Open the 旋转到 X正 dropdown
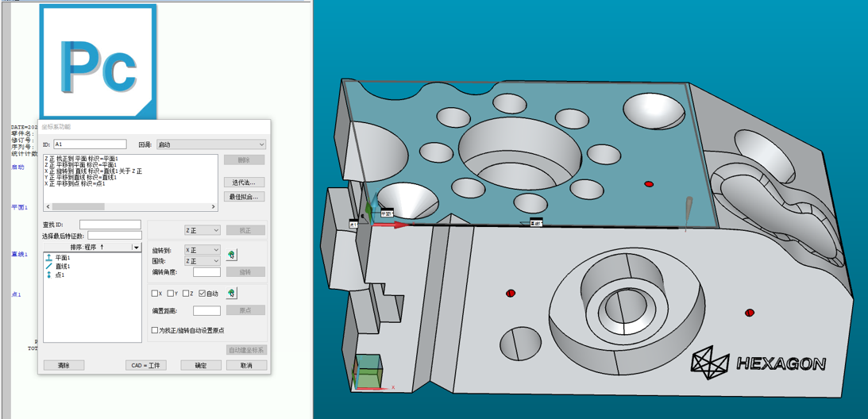The width and height of the screenshot is (868, 419). (x=202, y=250)
